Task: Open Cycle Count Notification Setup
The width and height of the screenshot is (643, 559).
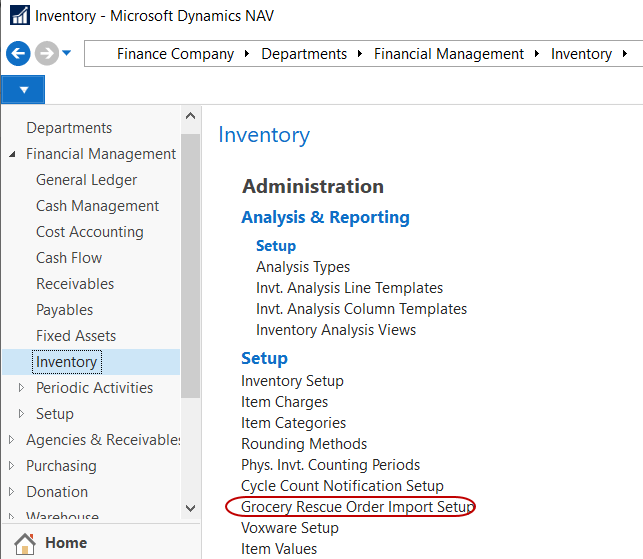Action: (342, 486)
